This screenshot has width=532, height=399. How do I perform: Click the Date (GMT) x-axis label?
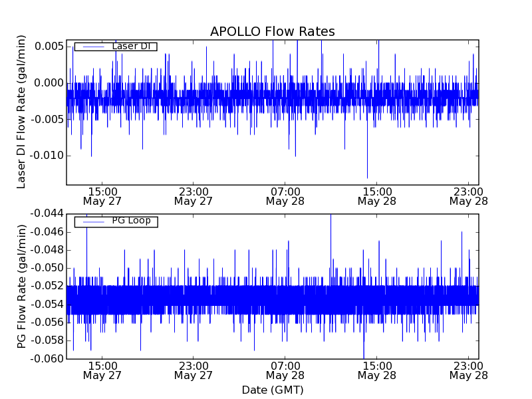tap(272, 390)
